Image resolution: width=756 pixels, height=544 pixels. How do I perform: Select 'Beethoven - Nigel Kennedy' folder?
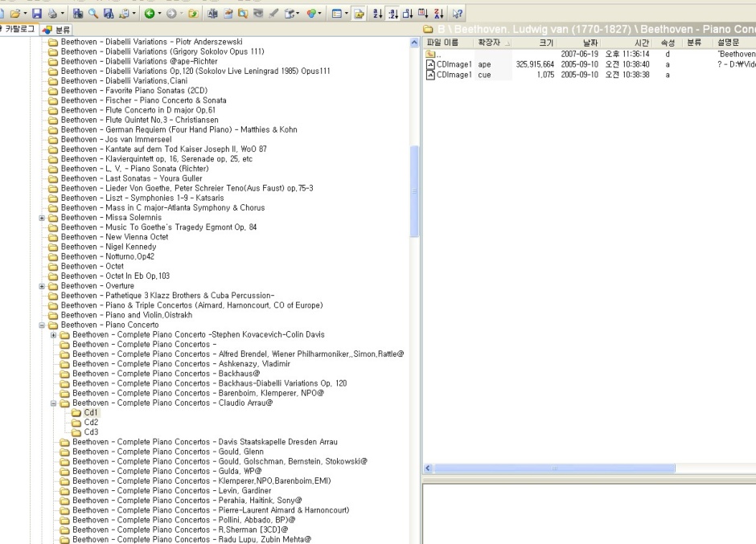coord(109,247)
